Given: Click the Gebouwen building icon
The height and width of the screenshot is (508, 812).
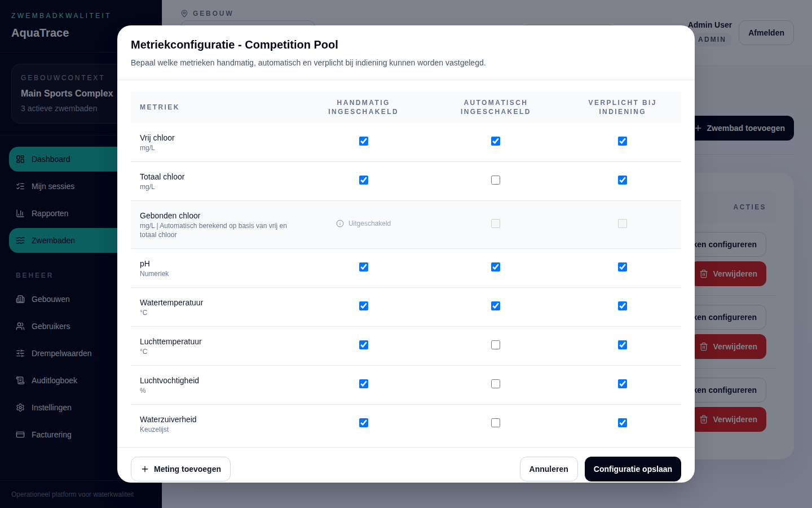Looking at the screenshot, I should pos(20,299).
